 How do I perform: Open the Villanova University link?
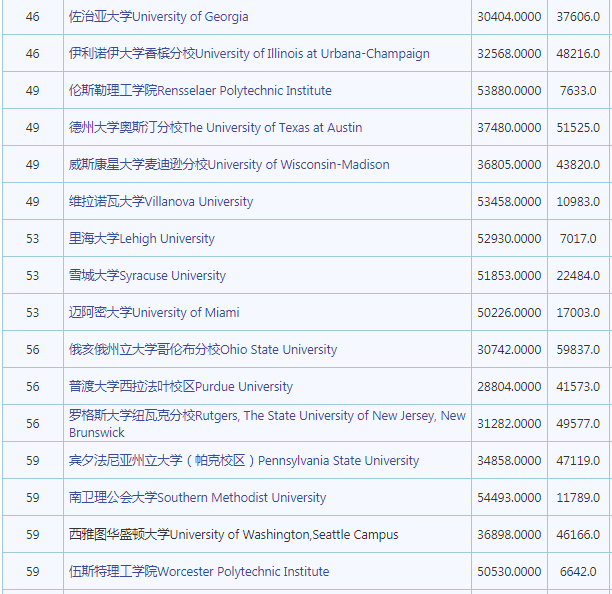161,202
